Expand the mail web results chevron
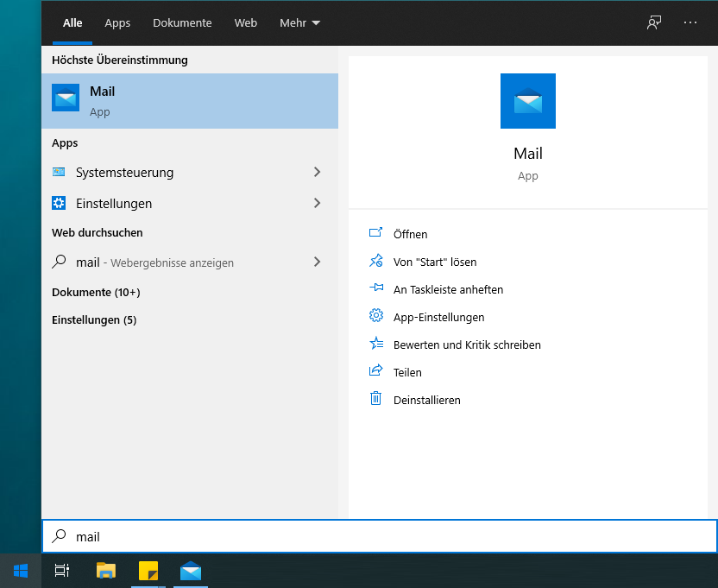Screen dimensions: 718x588 click(317, 262)
